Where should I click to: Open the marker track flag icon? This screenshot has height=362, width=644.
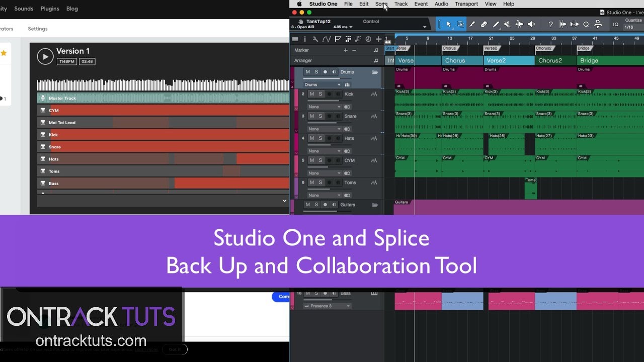(x=338, y=39)
